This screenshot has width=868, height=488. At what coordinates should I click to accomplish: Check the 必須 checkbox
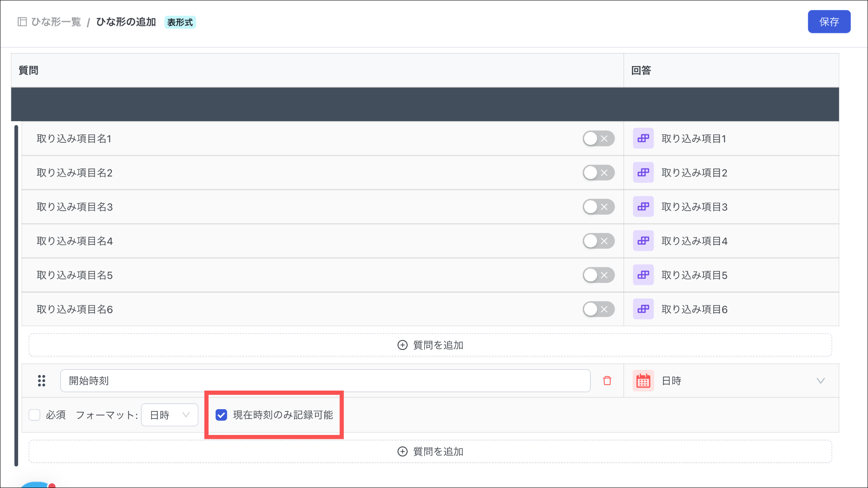(34, 415)
